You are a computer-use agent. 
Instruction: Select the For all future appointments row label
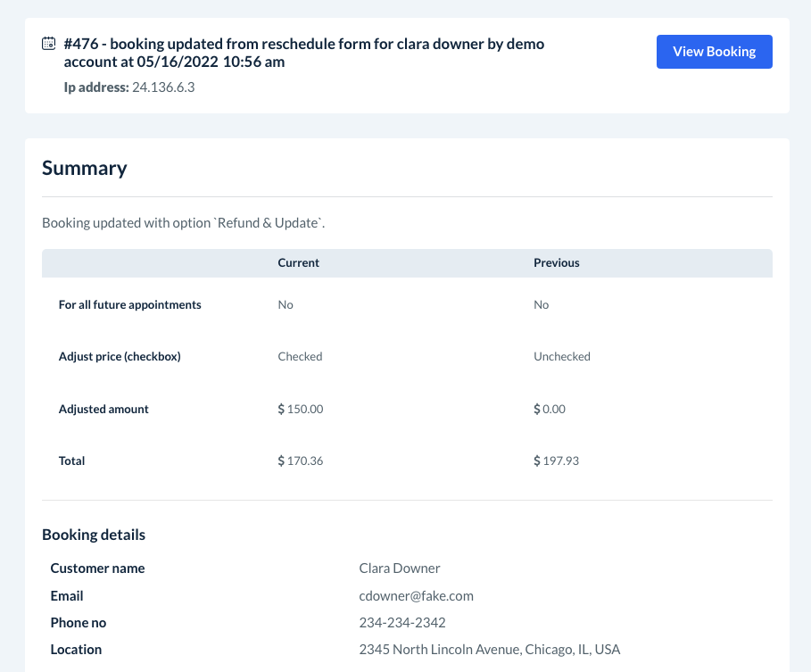point(130,304)
